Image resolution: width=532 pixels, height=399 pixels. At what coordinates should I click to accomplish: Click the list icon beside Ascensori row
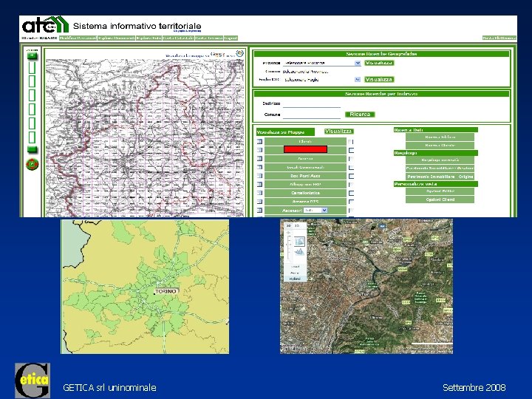(259, 211)
